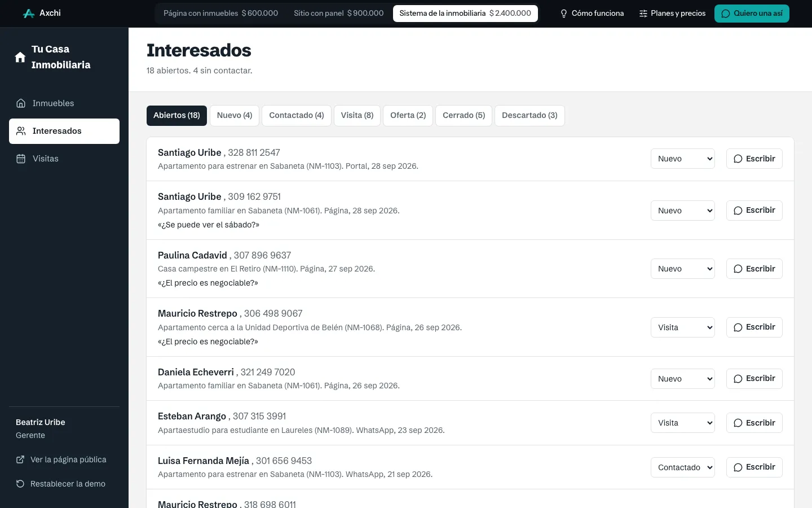The width and height of the screenshot is (812, 508).
Task: Click Escribir for Esteban Arango
Action: (x=754, y=423)
